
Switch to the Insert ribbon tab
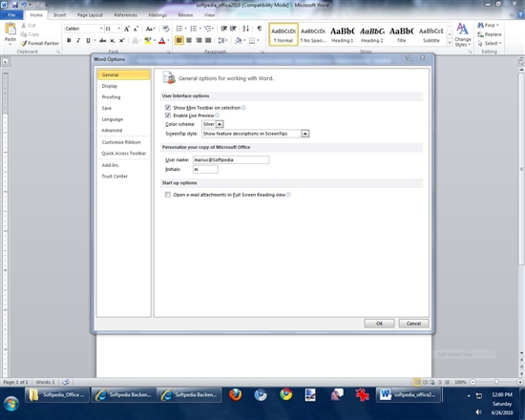[x=59, y=15]
